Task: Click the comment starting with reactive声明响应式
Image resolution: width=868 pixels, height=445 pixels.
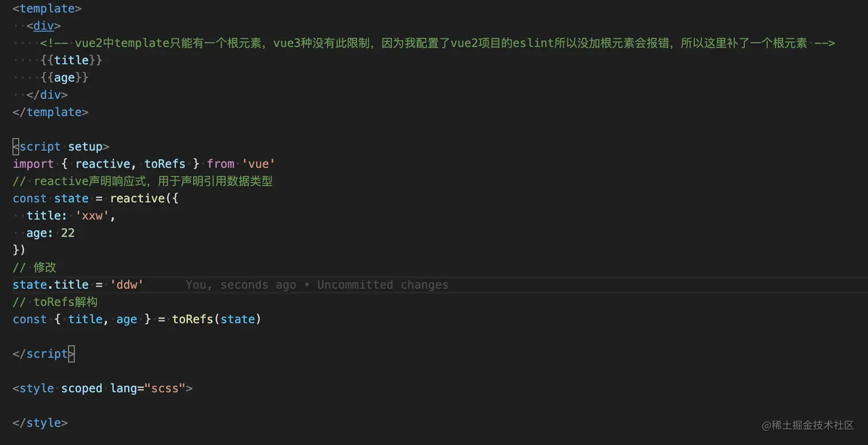Action: pyautogui.click(x=143, y=181)
